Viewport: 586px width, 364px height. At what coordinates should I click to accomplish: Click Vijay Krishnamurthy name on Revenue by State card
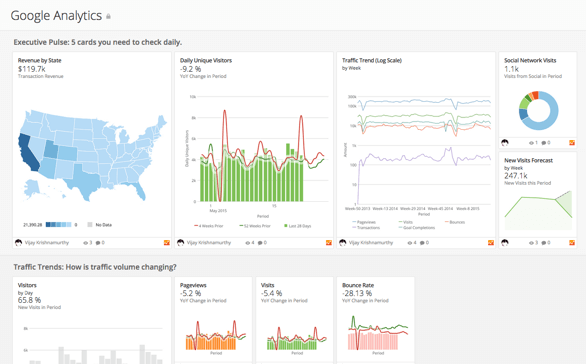(x=47, y=243)
